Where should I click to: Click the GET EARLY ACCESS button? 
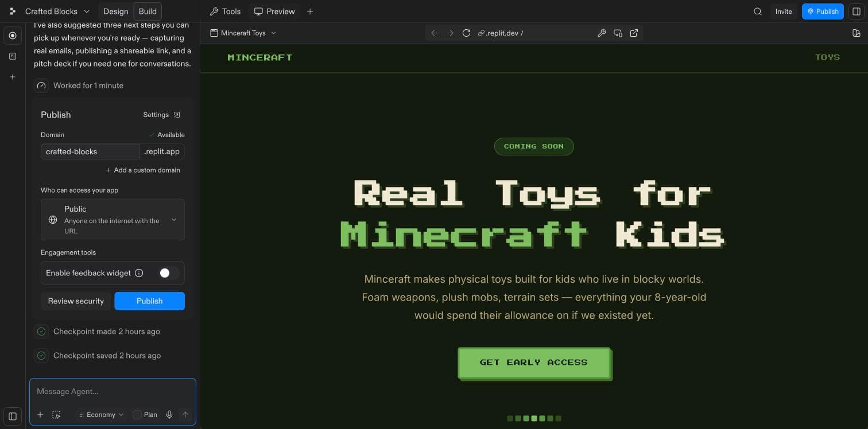point(534,362)
